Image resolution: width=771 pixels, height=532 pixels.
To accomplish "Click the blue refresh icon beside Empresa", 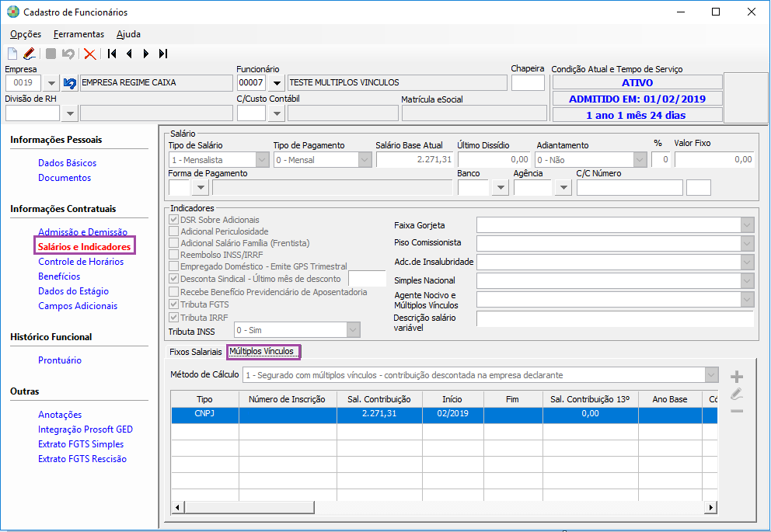I will pyautogui.click(x=70, y=83).
